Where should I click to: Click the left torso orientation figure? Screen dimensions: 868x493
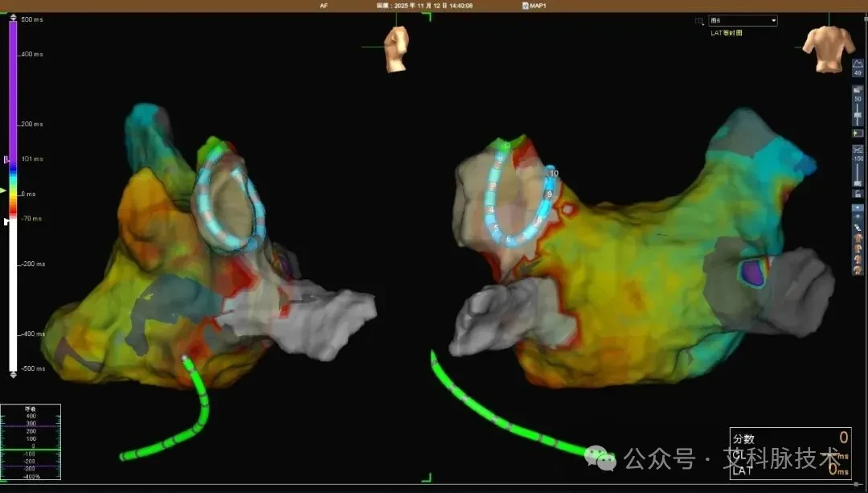397,49
